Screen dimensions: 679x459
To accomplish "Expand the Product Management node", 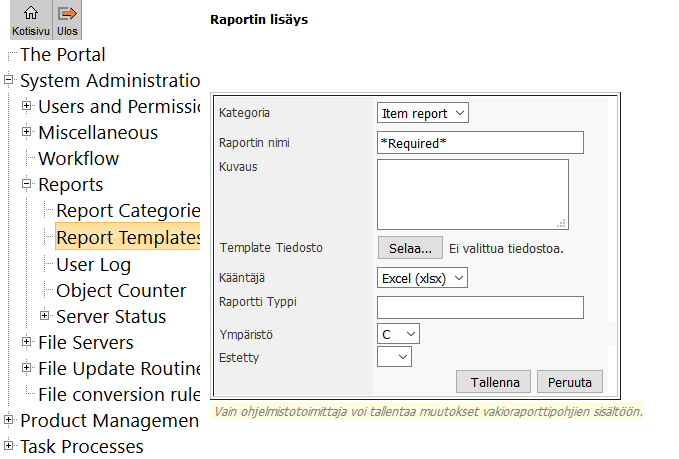I will click(9, 421).
